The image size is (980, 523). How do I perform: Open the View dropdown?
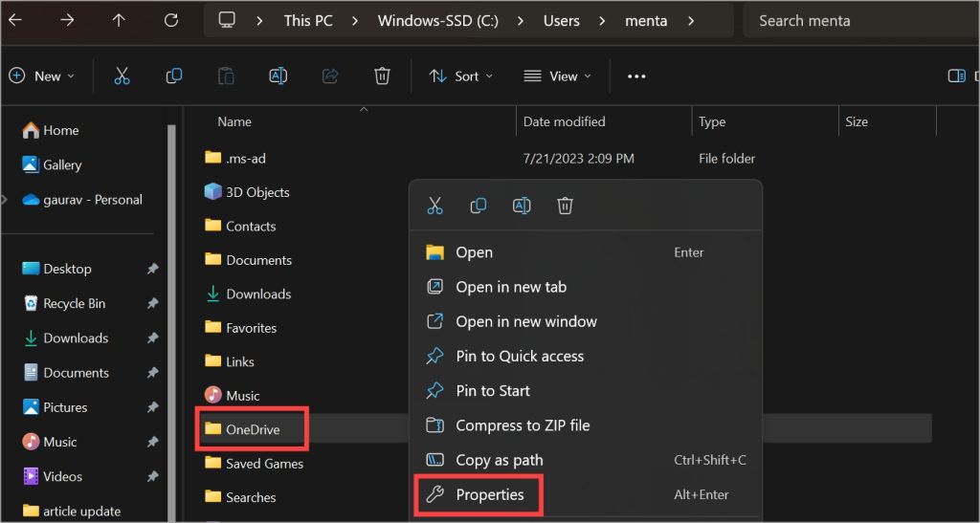click(557, 76)
